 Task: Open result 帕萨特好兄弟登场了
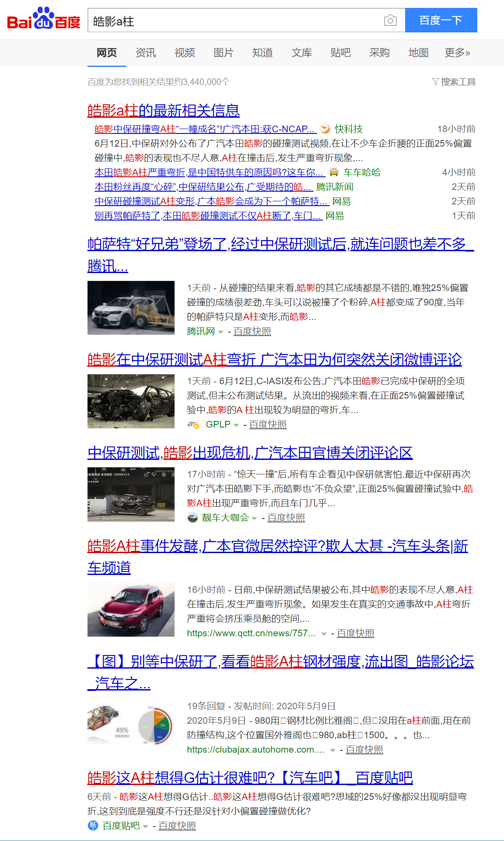[280, 255]
